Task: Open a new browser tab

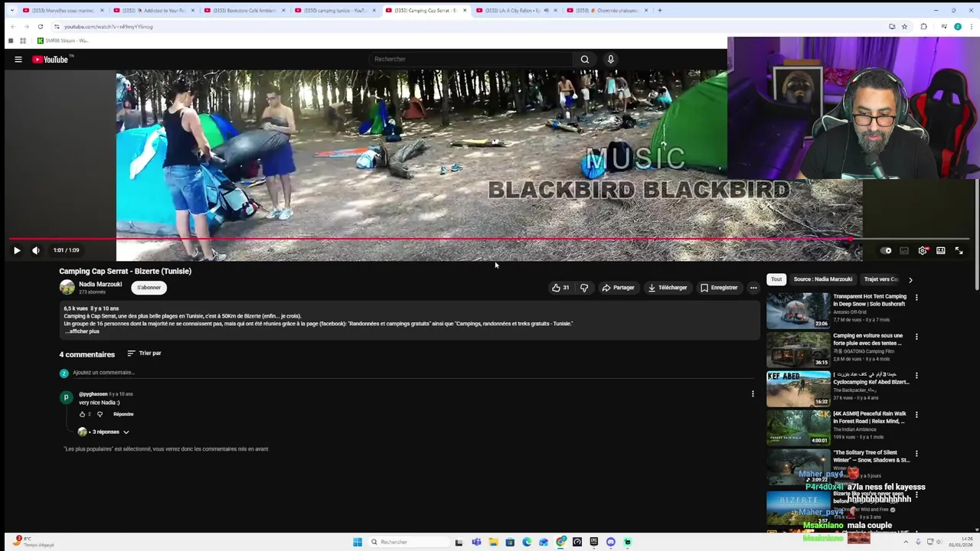Action: click(x=660, y=10)
